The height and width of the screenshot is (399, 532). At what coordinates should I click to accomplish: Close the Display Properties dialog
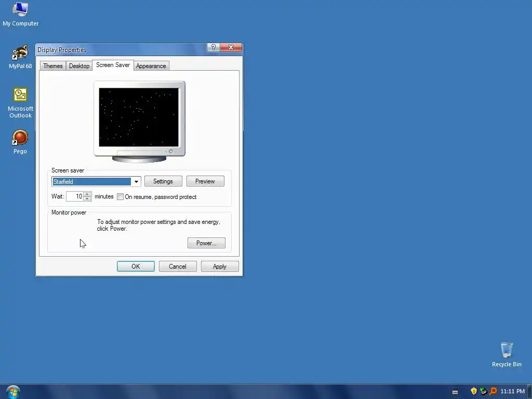click(x=231, y=47)
